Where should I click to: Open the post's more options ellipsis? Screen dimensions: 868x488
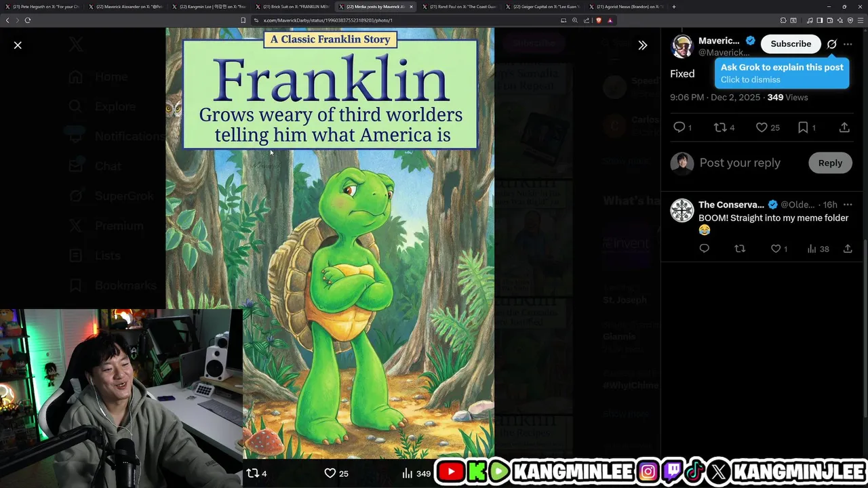click(x=848, y=44)
